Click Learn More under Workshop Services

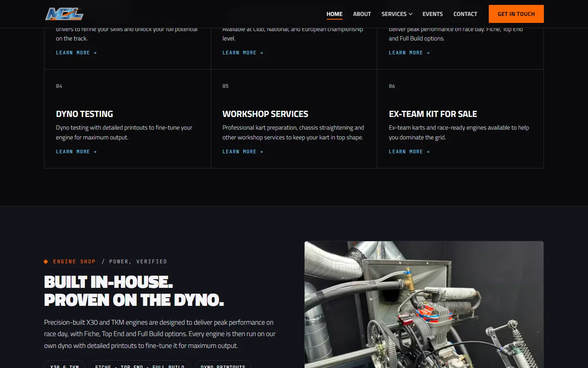pos(243,152)
